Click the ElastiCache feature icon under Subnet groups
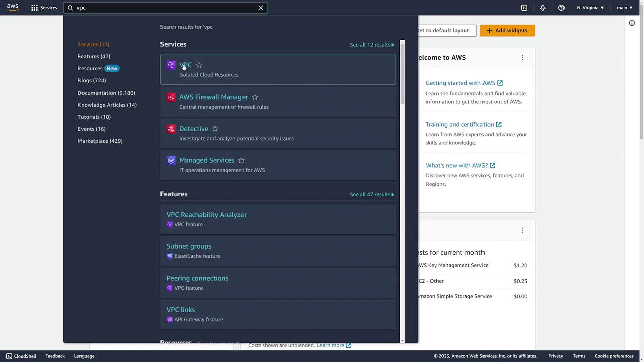Screen dimensions: 644x362 click(x=170, y=256)
